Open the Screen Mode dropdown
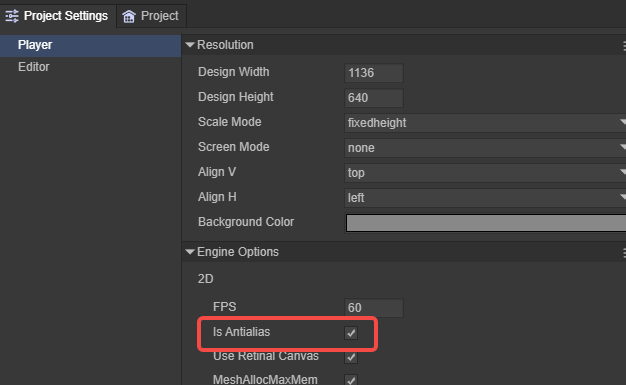Image resolution: width=626 pixels, height=385 pixels. tap(485, 148)
